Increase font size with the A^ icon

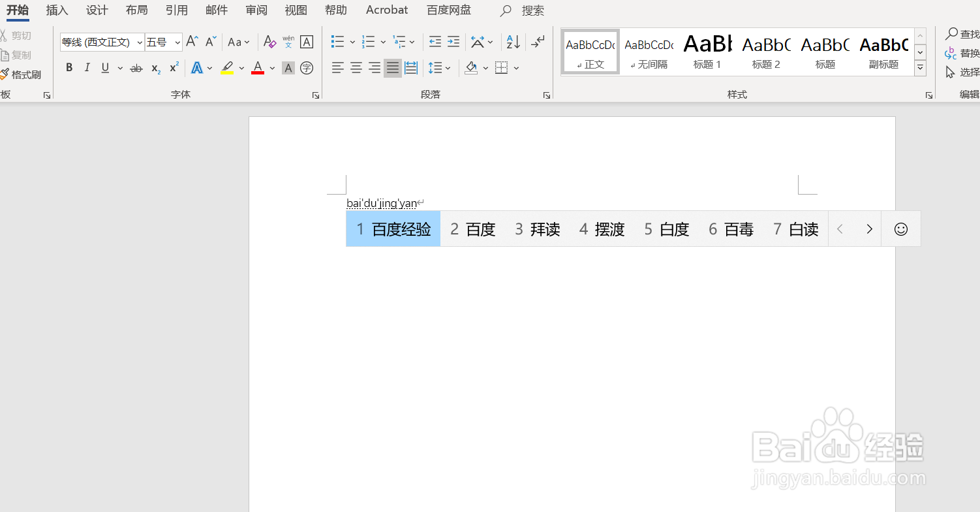tap(192, 42)
